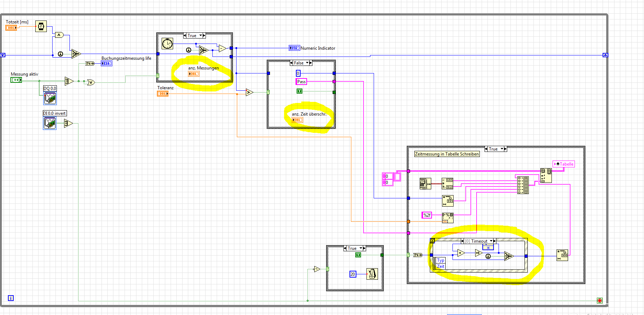Click the Buchungszeitmessung life I16 indicator
This screenshot has width=644, height=315.
click(107, 63)
